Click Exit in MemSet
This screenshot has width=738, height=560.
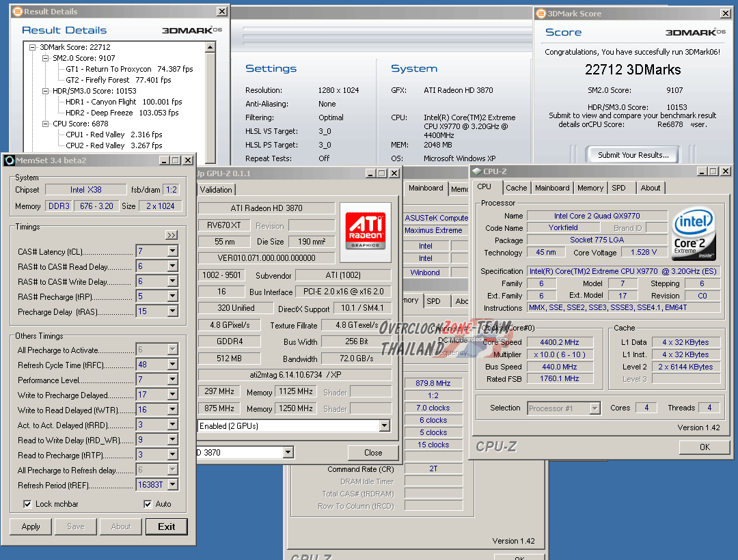(x=167, y=527)
